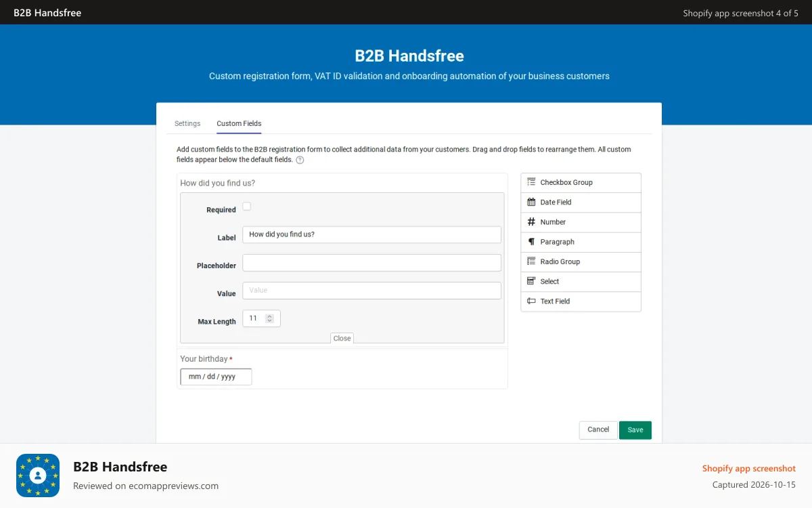Click the Date Field calendar icon
This screenshot has width=812, height=508.
pyautogui.click(x=531, y=202)
